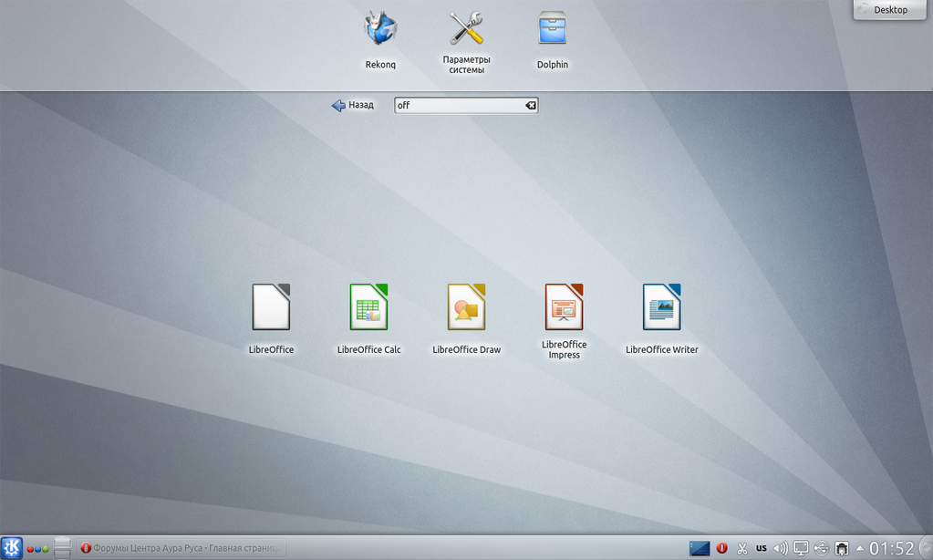The height and width of the screenshot is (560, 933).
Task: Expand hidden system tray icons
Action: coord(859,548)
